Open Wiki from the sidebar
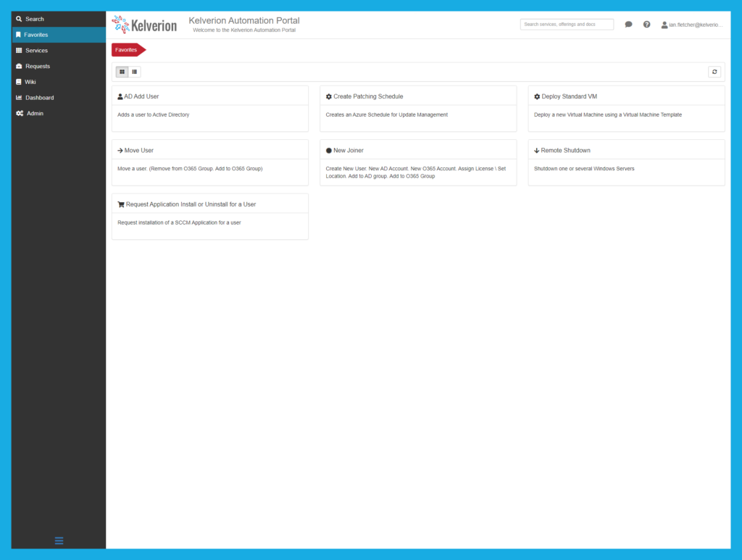 coord(59,82)
